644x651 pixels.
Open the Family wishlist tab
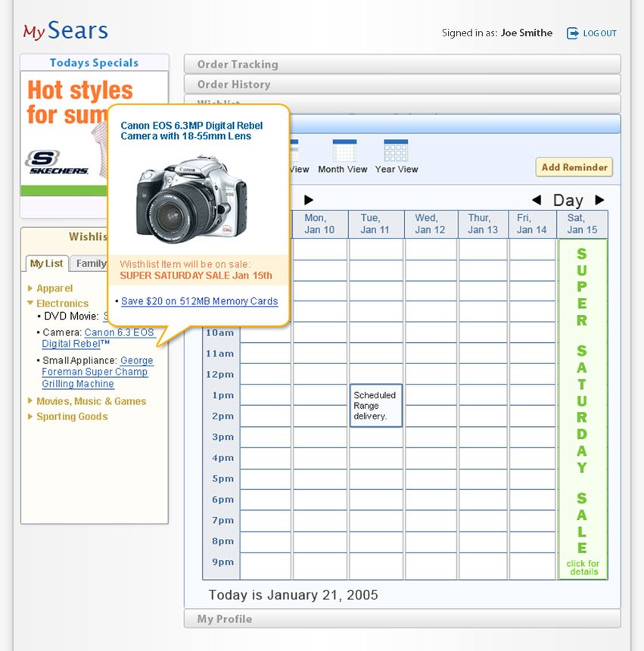tap(91, 263)
